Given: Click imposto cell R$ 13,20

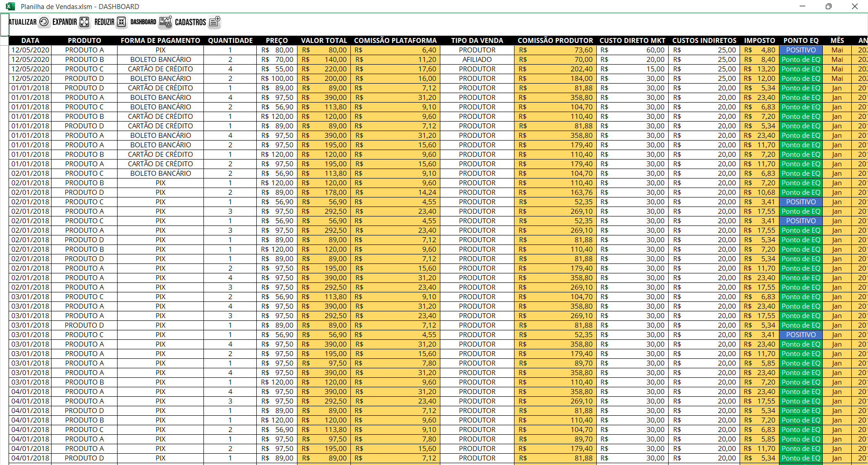Looking at the screenshot, I should (x=759, y=69).
